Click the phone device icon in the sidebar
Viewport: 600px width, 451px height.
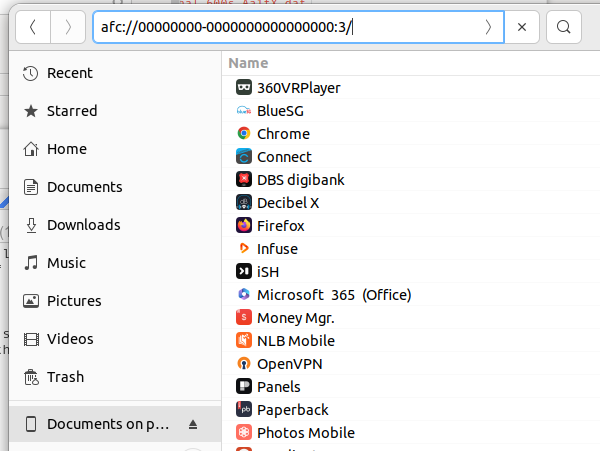(x=31, y=424)
